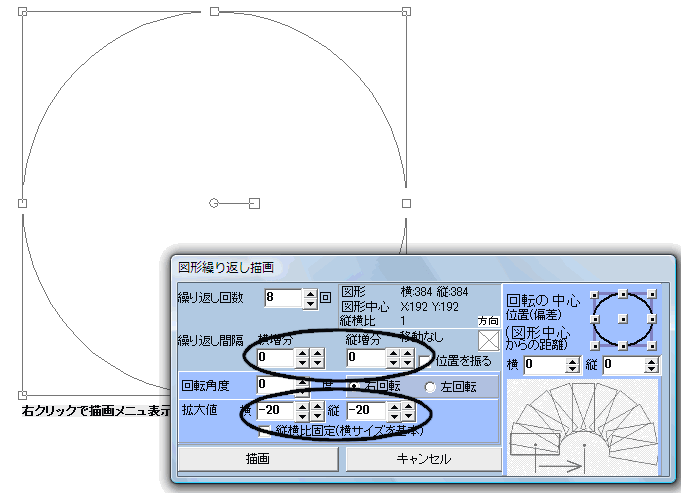Click the top-center resize handle on canvas

pyautogui.click(x=214, y=11)
